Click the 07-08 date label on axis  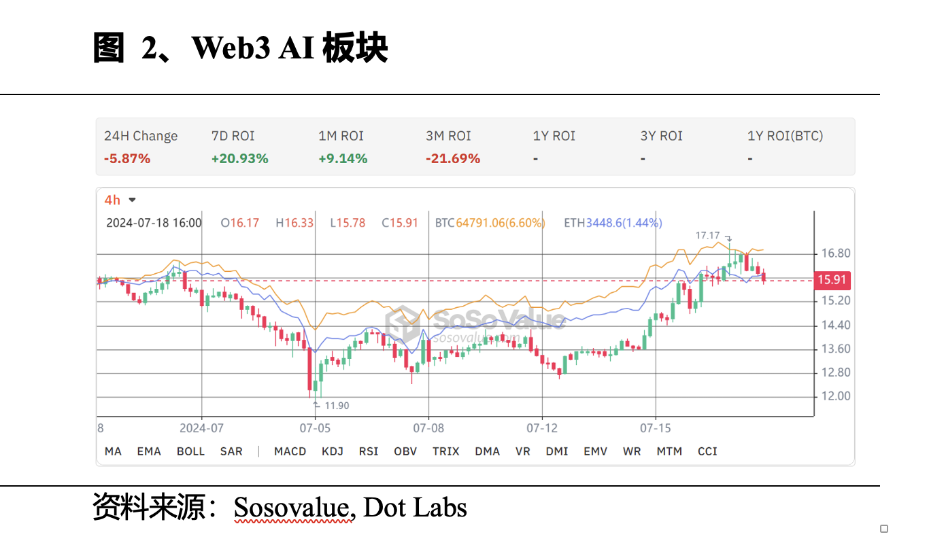point(428,428)
